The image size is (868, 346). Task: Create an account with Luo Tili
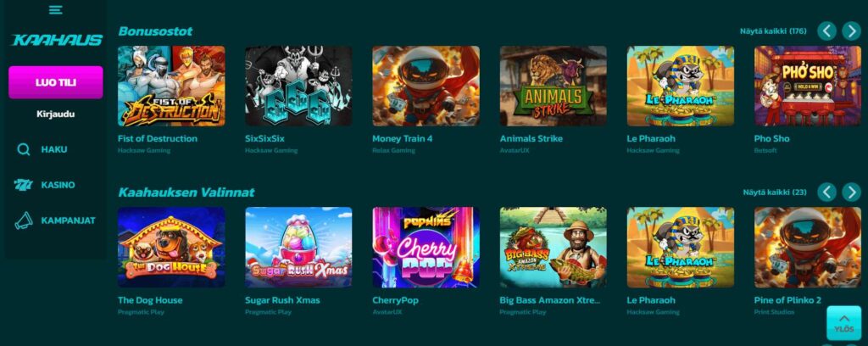pyautogui.click(x=56, y=82)
